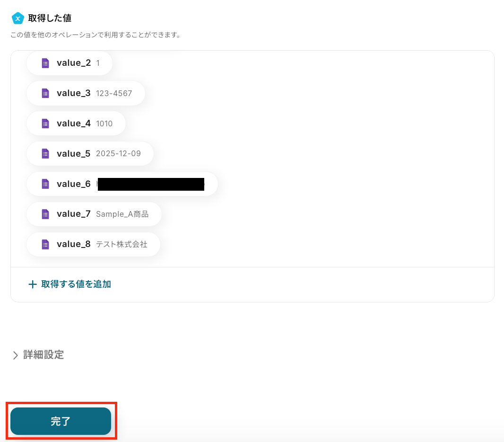
Task: Click the form icon next to value_5
Action: click(x=45, y=154)
